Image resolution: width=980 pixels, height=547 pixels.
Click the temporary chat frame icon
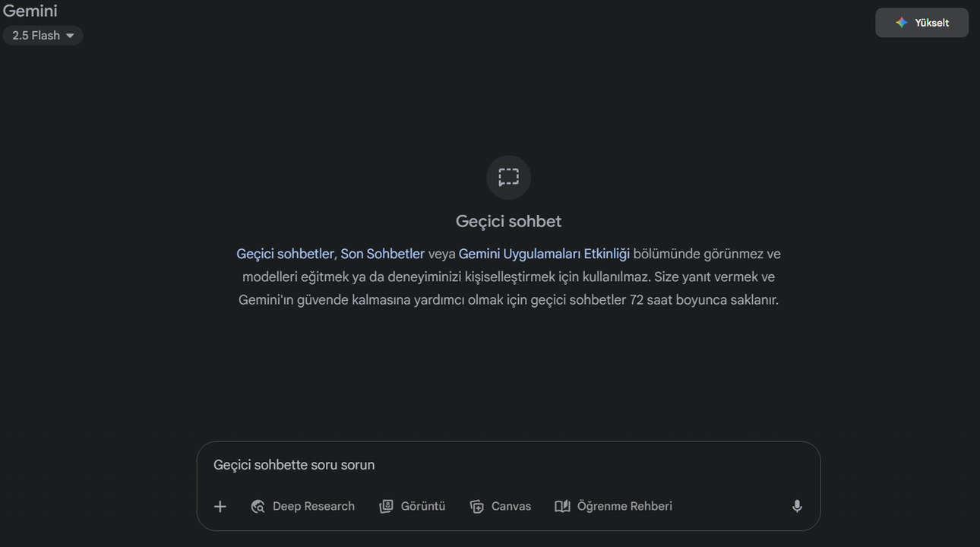[x=508, y=176]
